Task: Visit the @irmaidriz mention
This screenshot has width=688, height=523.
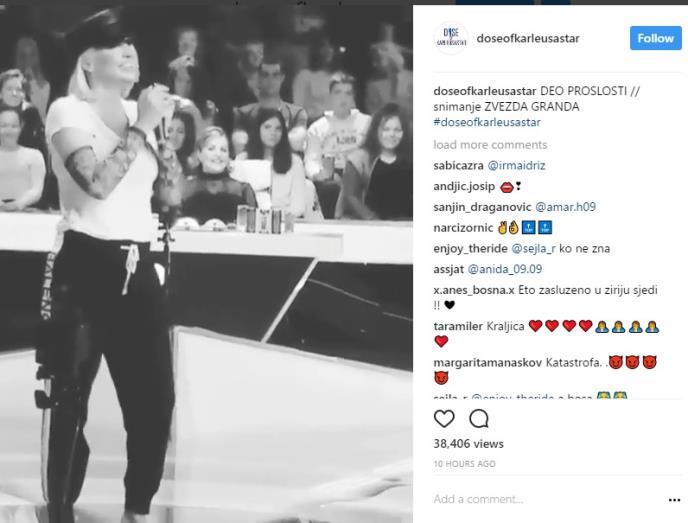Action: (516, 165)
